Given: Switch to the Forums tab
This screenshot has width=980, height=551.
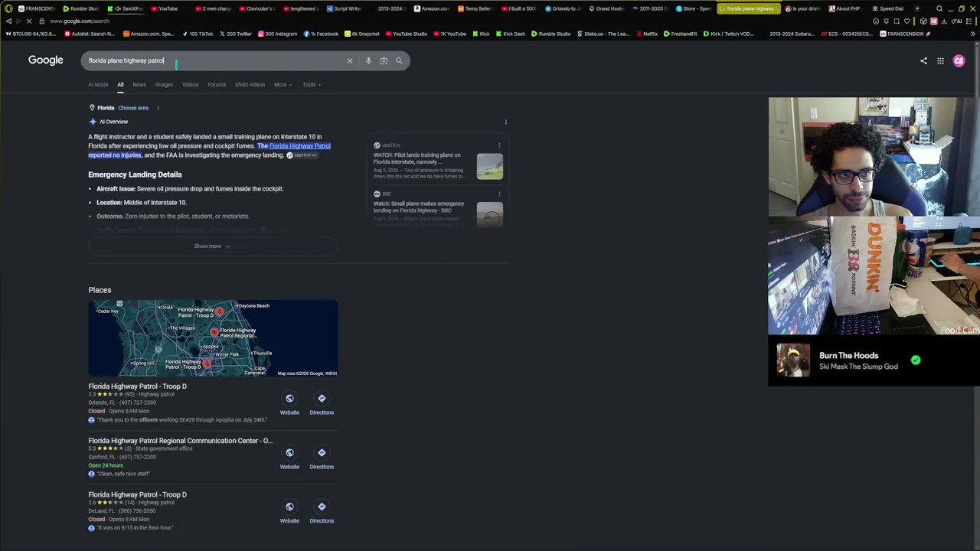Looking at the screenshot, I should [217, 85].
